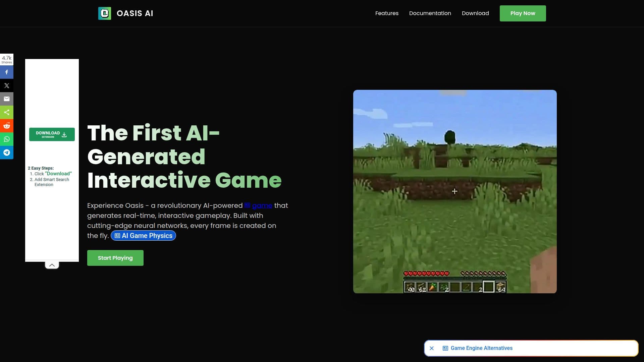
Task: Close the Game Engine Alternatives popup
Action: 432,348
